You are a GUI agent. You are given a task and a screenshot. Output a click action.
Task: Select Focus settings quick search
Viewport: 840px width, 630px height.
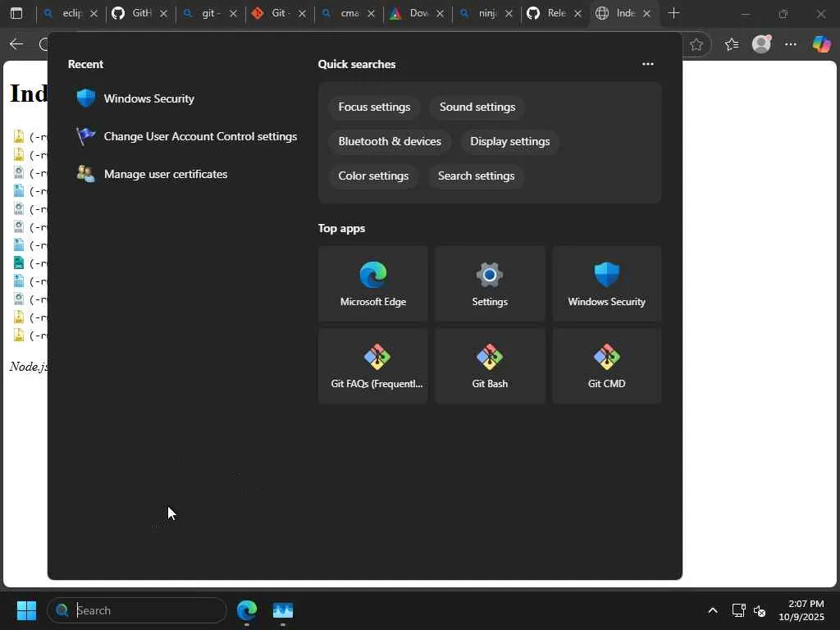374,107
